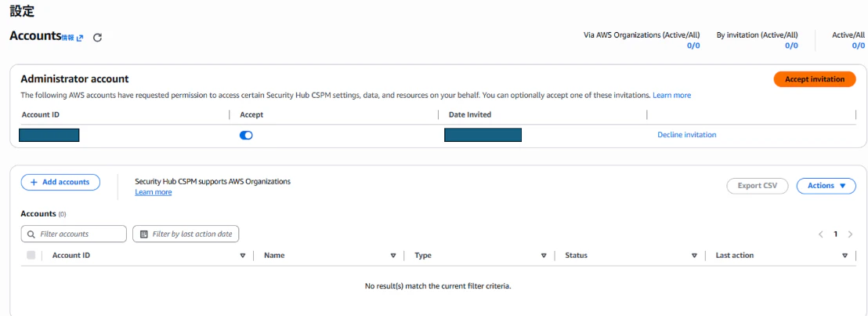The width and height of the screenshot is (868, 316).
Task: Click Decline invitation link
Action: pos(686,135)
